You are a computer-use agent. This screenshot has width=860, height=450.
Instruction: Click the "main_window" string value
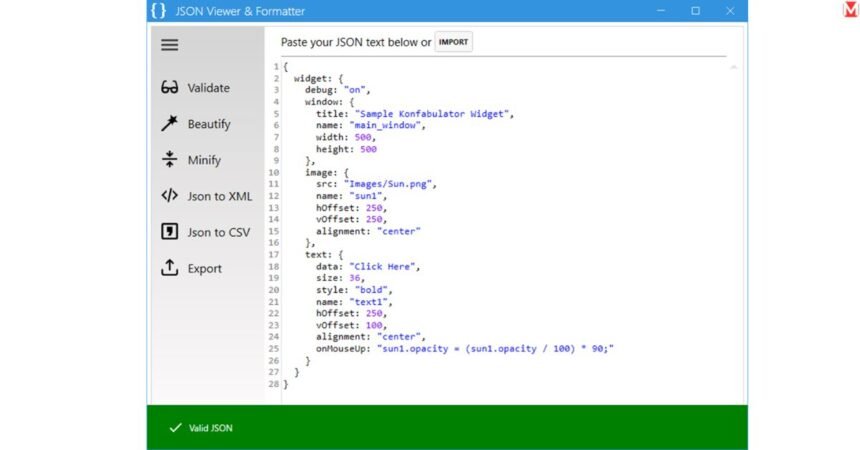point(384,125)
